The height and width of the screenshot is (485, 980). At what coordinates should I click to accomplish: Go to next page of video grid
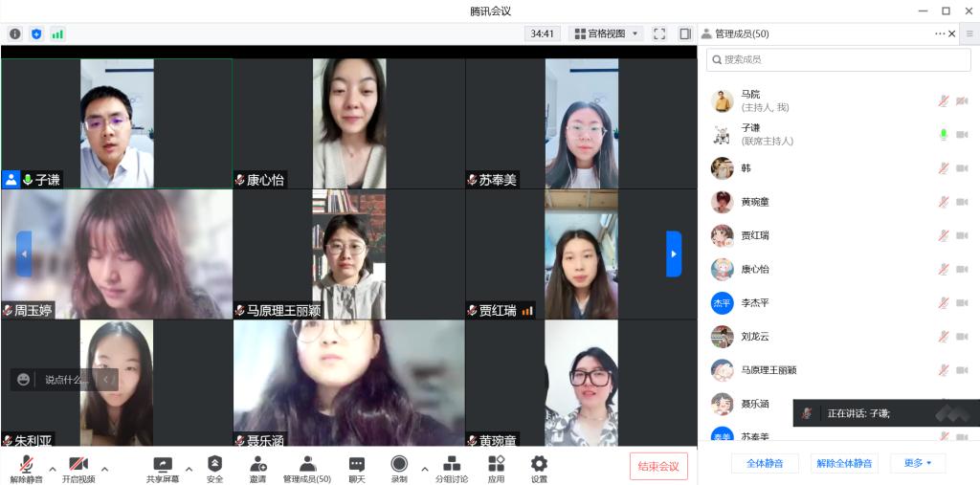pos(674,254)
